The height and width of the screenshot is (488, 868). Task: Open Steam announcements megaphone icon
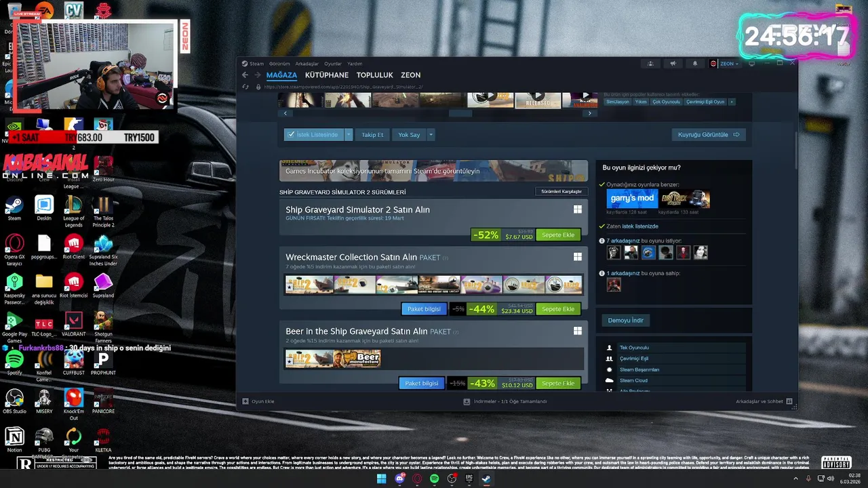[673, 64]
